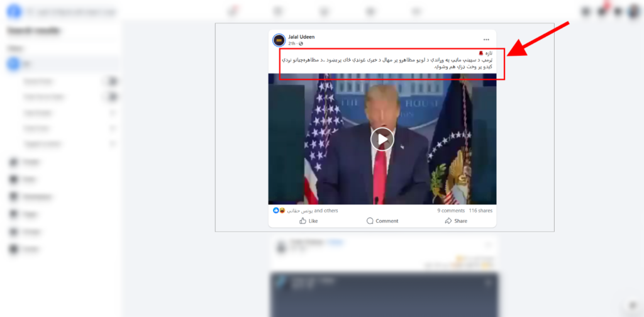644x317 pixels.
Task: Click the public globe privacy icon
Action: click(301, 43)
